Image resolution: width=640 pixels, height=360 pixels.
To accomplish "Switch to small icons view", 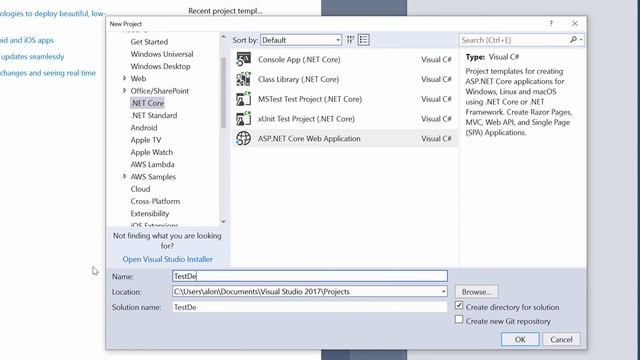I will pyautogui.click(x=350, y=40).
